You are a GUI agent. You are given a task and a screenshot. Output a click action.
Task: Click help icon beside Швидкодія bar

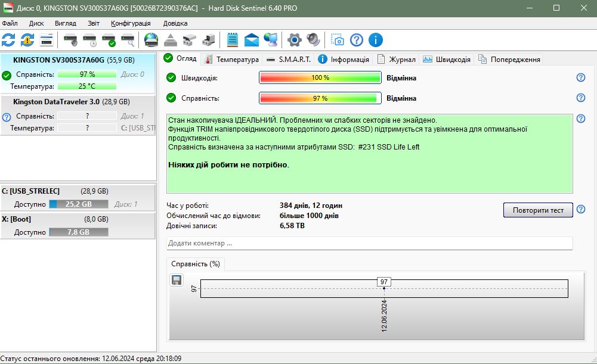tap(581, 77)
